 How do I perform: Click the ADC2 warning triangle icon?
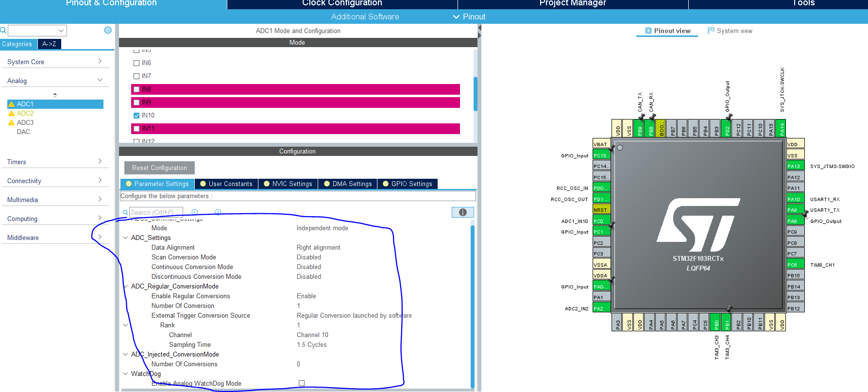coord(11,113)
